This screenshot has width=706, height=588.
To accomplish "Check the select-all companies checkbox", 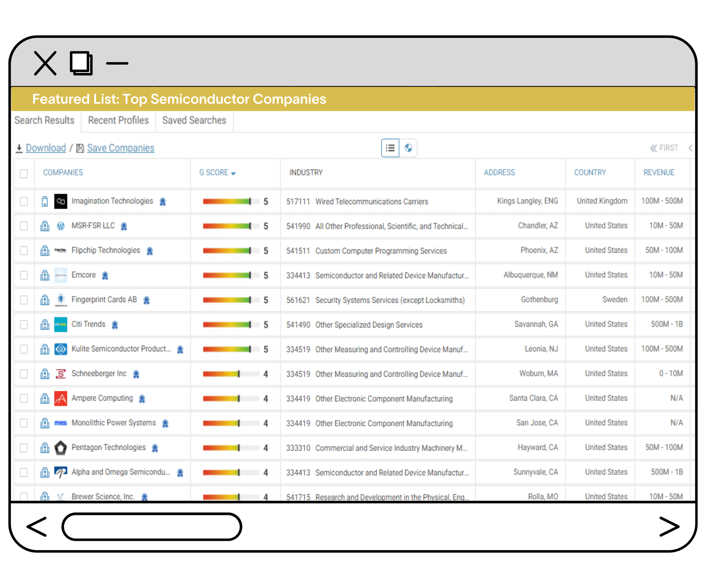I will pyautogui.click(x=24, y=173).
